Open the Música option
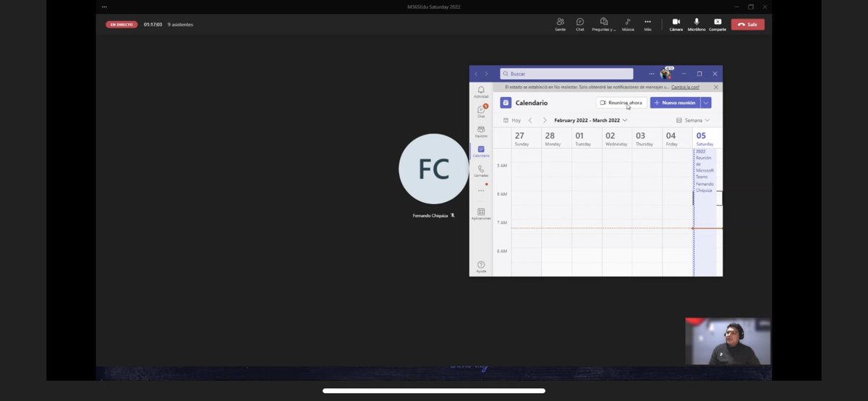 tap(628, 24)
